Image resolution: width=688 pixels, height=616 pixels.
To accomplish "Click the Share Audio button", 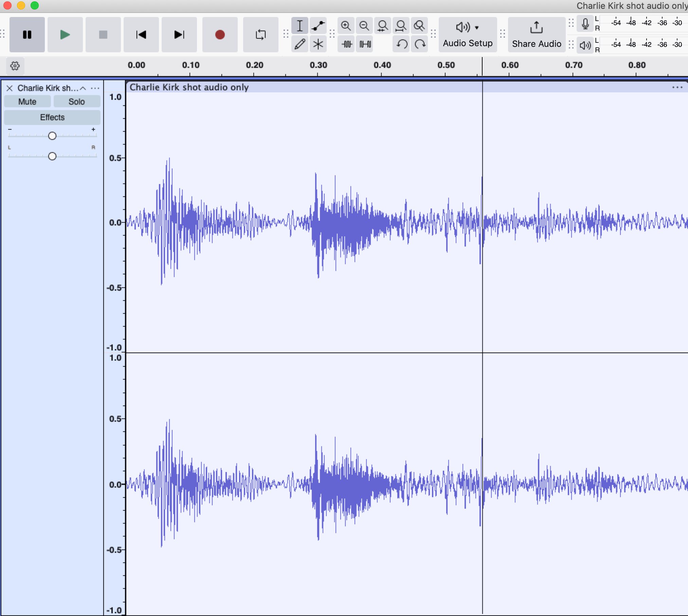I will tap(537, 35).
